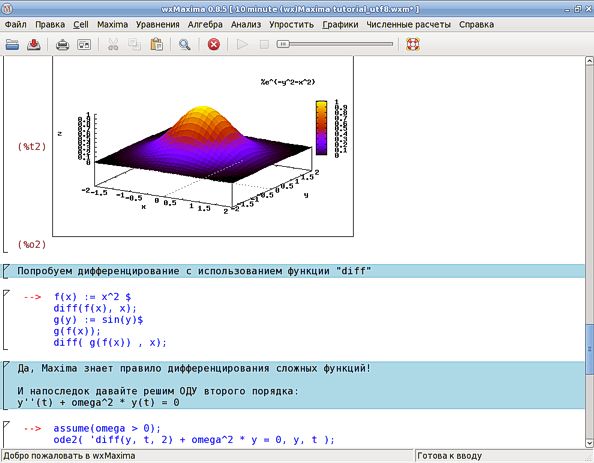594x463 pixels.
Task: Click the Open file folder icon
Action: (12, 45)
